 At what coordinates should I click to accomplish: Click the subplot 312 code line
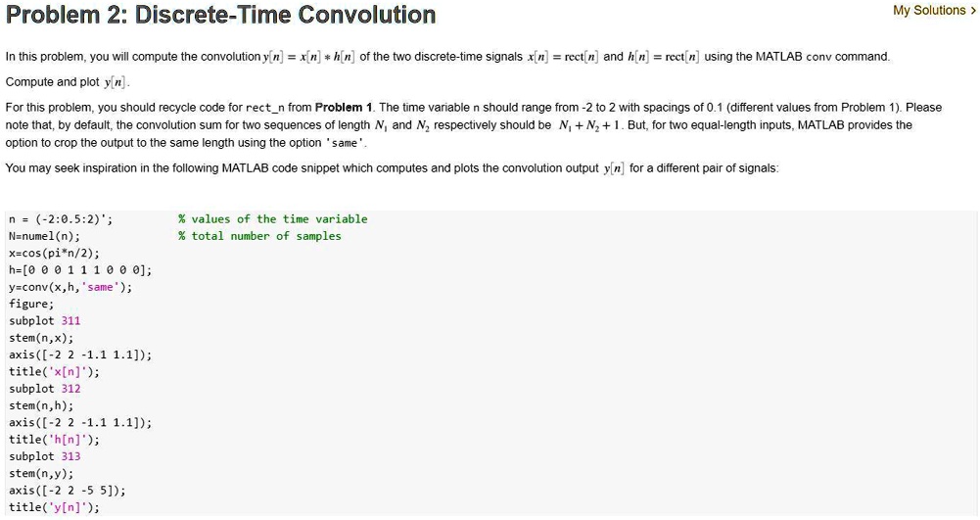point(44,389)
